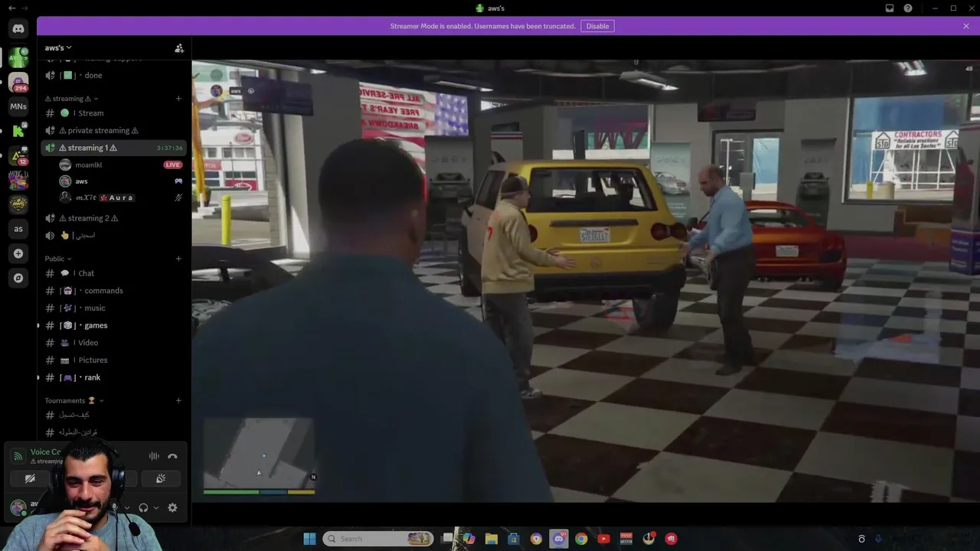Open noise suppression waveform icon
The width and height of the screenshot is (980, 551).
tap(154, 456)
